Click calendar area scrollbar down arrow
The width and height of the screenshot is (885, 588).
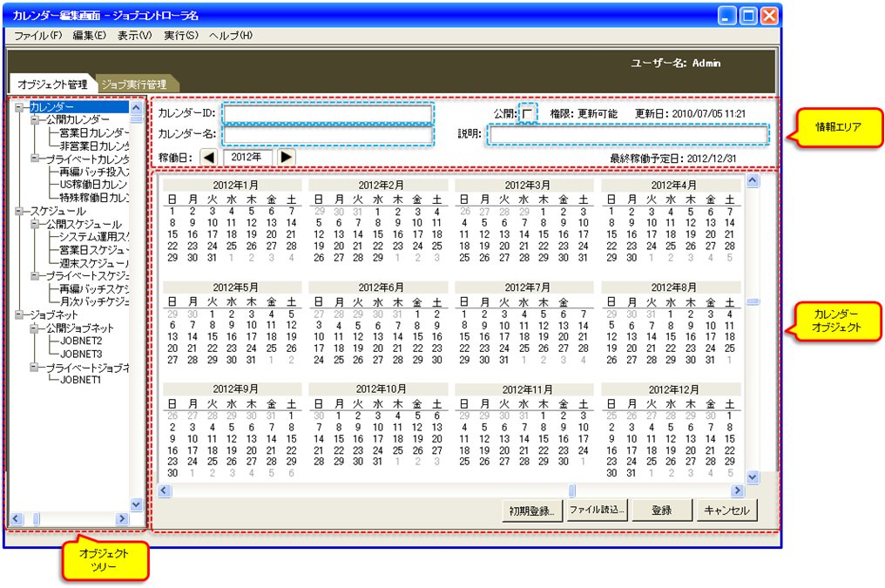[753, 477]
